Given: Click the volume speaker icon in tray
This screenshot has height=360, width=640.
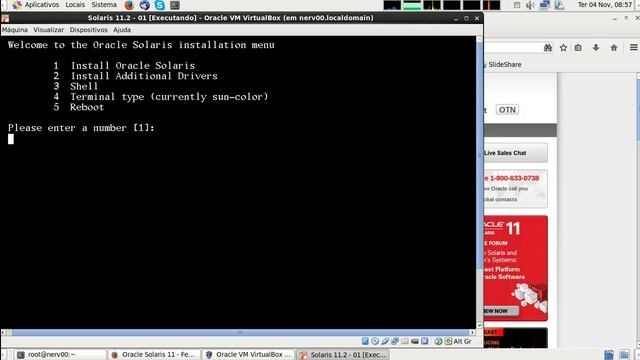Looking at the screenshot, I should (x=530, y=5).
